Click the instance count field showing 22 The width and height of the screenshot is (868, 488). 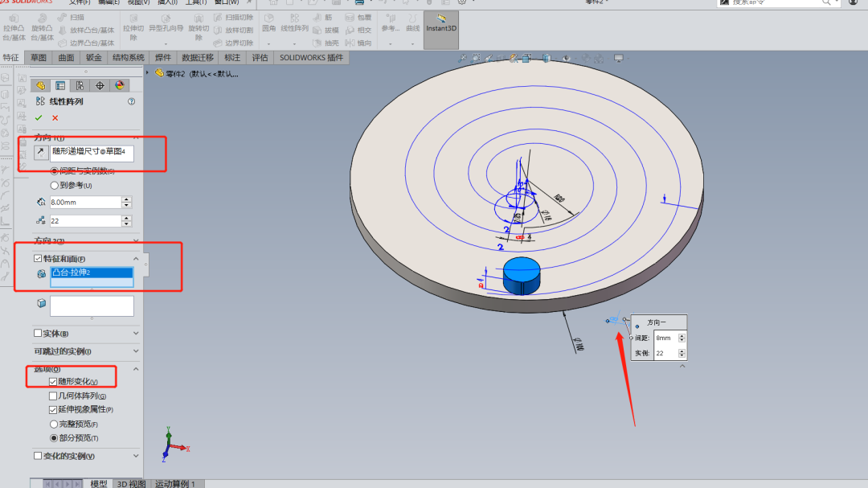coord(85,220)
